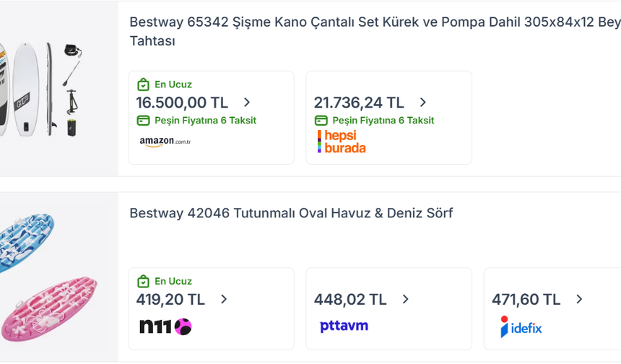
Task: Open the chevron next to 16.500,00 TL
Action: [247, 103]
